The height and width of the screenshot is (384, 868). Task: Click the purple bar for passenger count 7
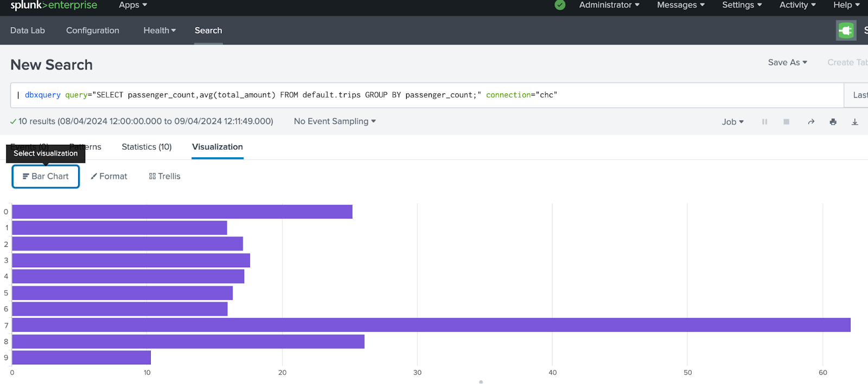tap(431, 325)
